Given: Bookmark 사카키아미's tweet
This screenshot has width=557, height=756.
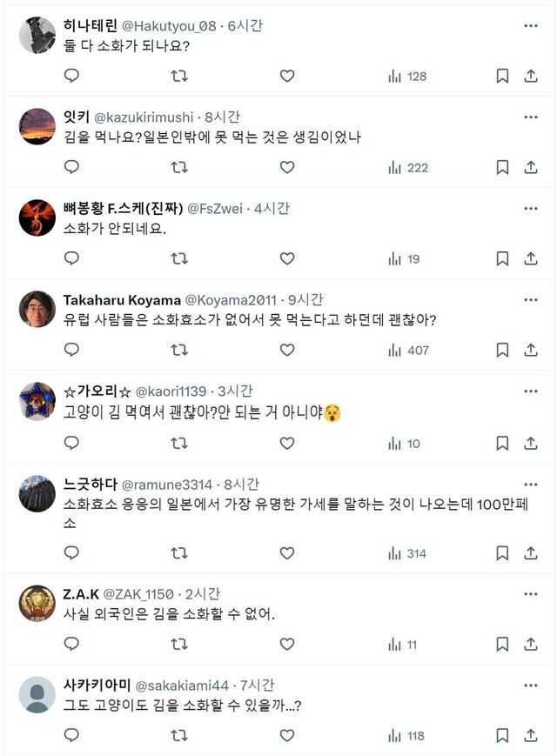Looking at the screenshot, I should coord(502,736).
